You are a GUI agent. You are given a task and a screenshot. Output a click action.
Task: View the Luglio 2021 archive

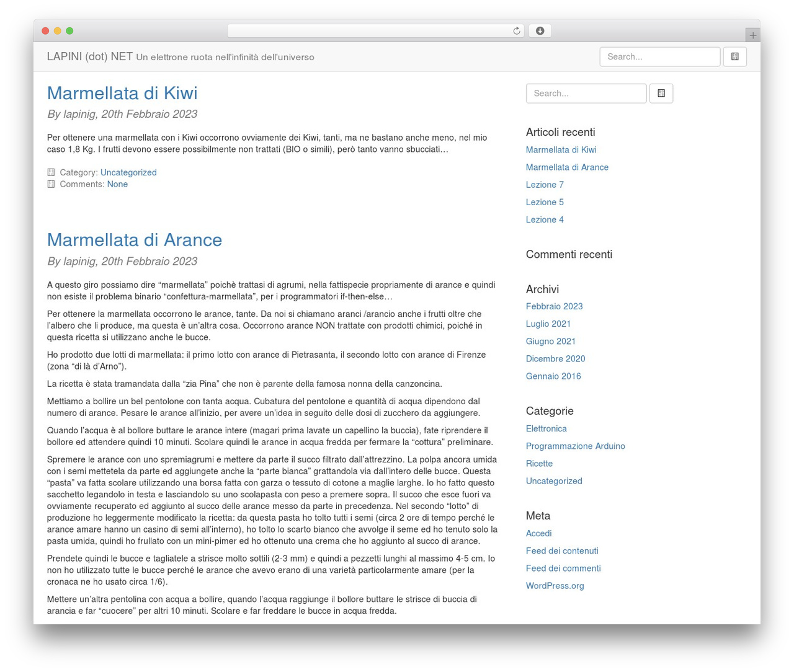pos(548,324)
